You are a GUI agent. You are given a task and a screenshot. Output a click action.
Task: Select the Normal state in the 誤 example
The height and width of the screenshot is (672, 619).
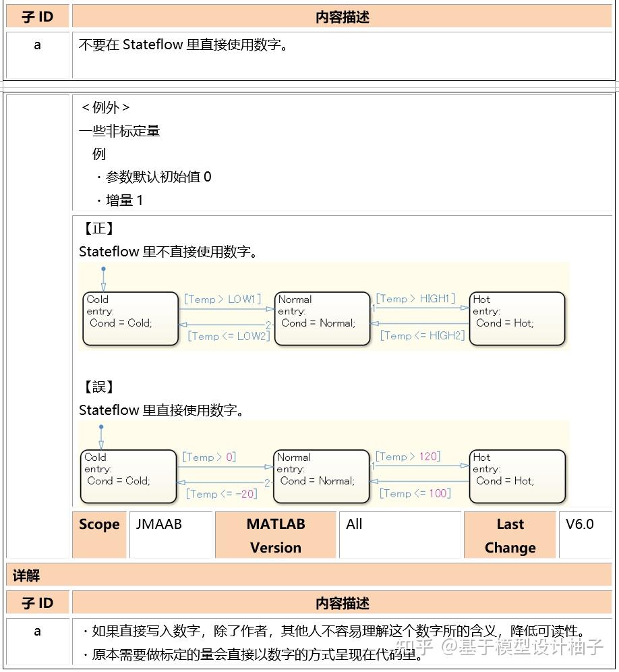pos(321,476)
